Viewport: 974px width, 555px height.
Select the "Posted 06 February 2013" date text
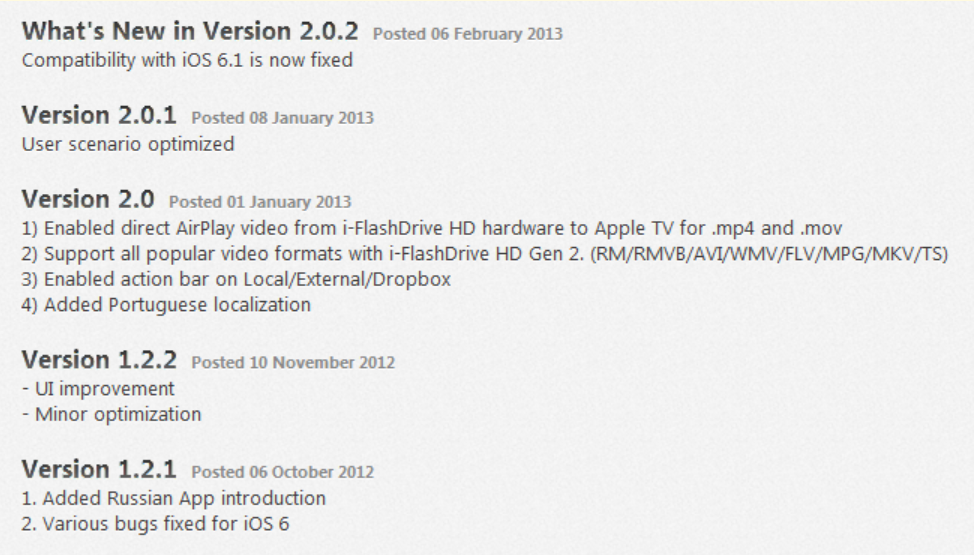point(468,34)
